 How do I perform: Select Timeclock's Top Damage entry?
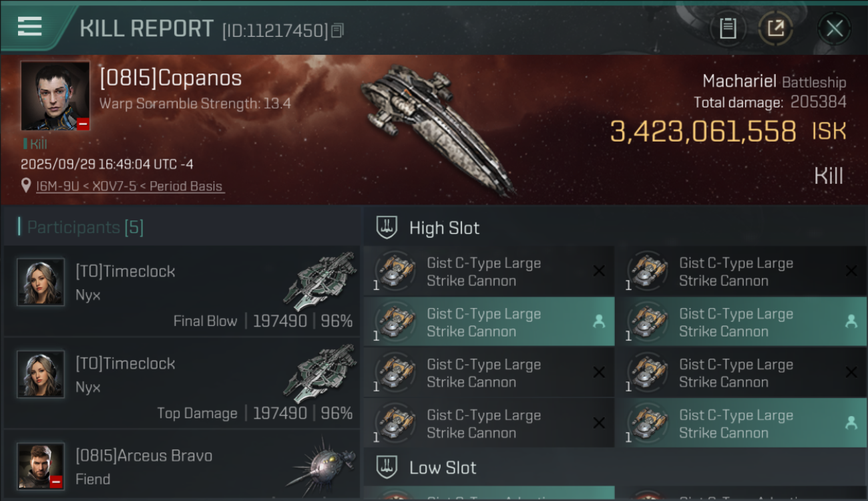[x=182, y=382]
